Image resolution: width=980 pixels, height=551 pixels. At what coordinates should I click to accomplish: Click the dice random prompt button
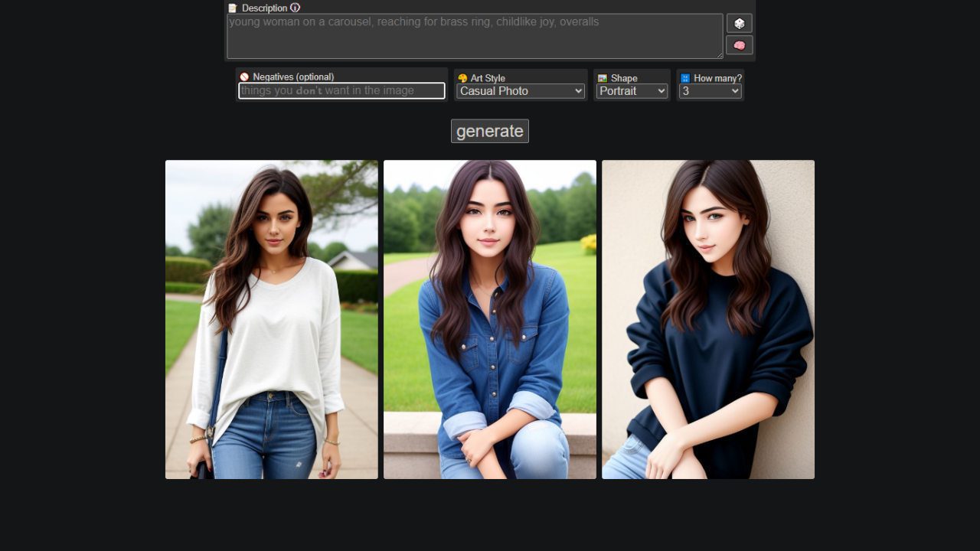coord(739,23)
